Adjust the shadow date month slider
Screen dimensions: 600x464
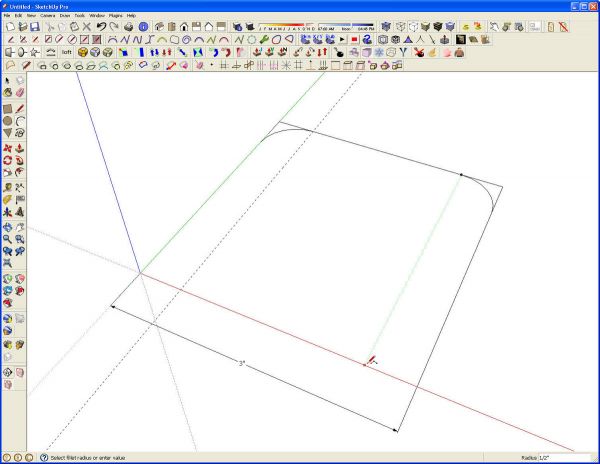(287, 26)
